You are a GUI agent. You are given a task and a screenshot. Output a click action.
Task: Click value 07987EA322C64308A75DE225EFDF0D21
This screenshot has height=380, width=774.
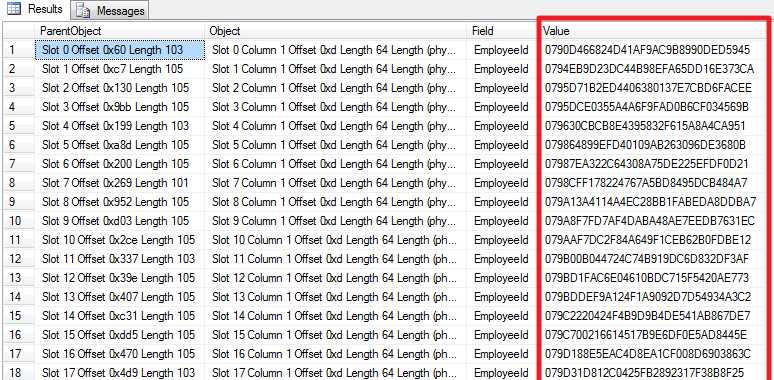tap(646, 164)
